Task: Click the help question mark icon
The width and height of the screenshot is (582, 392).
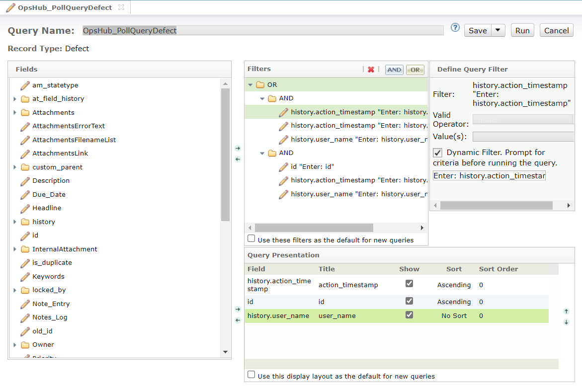Action: [455, 28]
